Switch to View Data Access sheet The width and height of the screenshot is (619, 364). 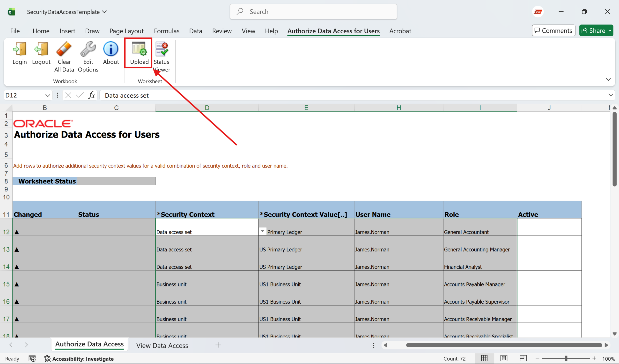[162, 345]
